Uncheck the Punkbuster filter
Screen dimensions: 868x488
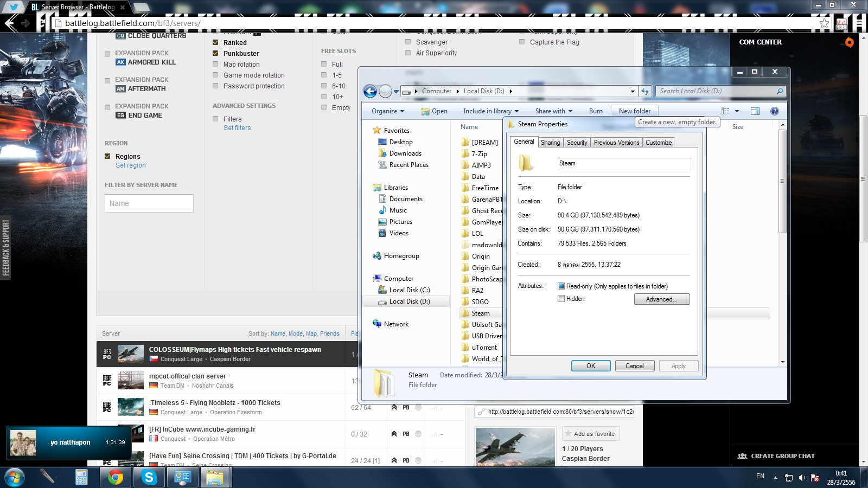215,53
